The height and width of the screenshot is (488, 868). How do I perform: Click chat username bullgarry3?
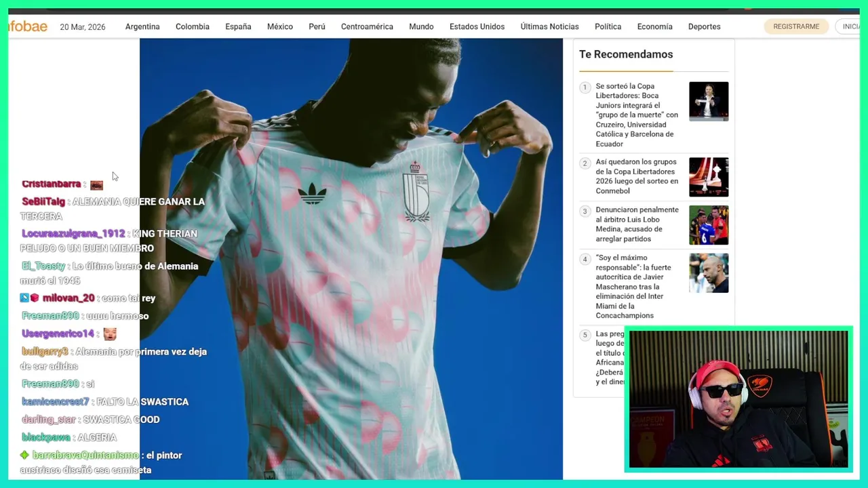coord(45,352)
